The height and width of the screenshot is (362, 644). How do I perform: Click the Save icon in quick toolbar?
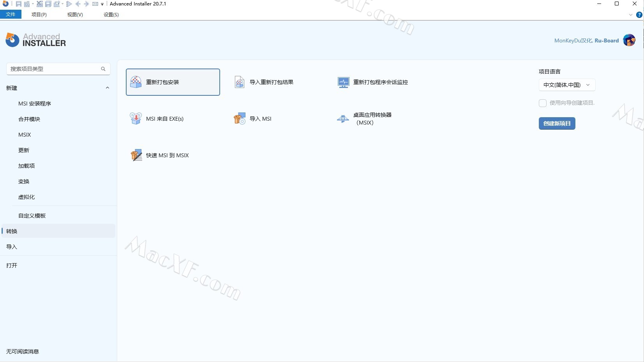tap(19, 4)
